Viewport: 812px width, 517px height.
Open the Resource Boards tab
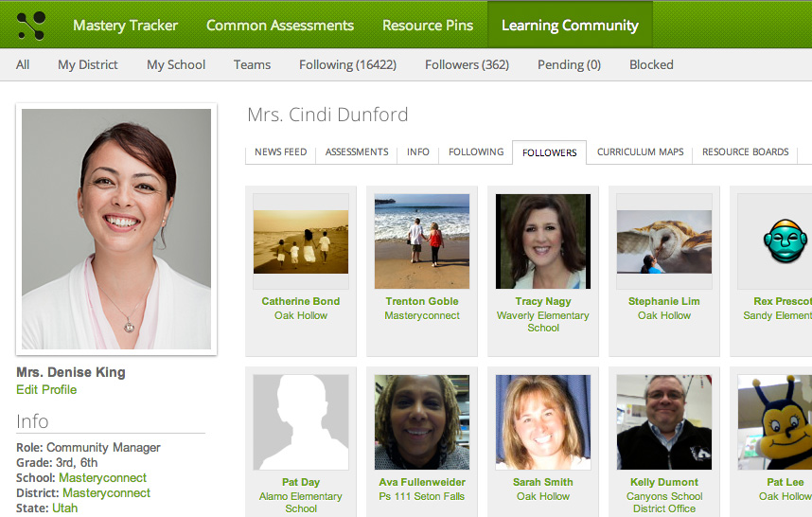(745, 152)
